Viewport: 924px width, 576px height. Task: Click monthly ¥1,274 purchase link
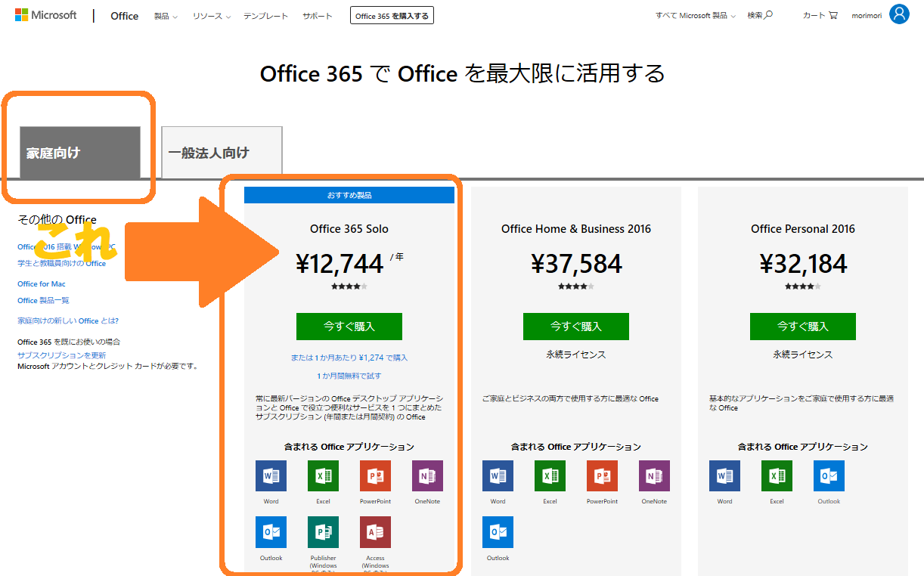(349, 358)
